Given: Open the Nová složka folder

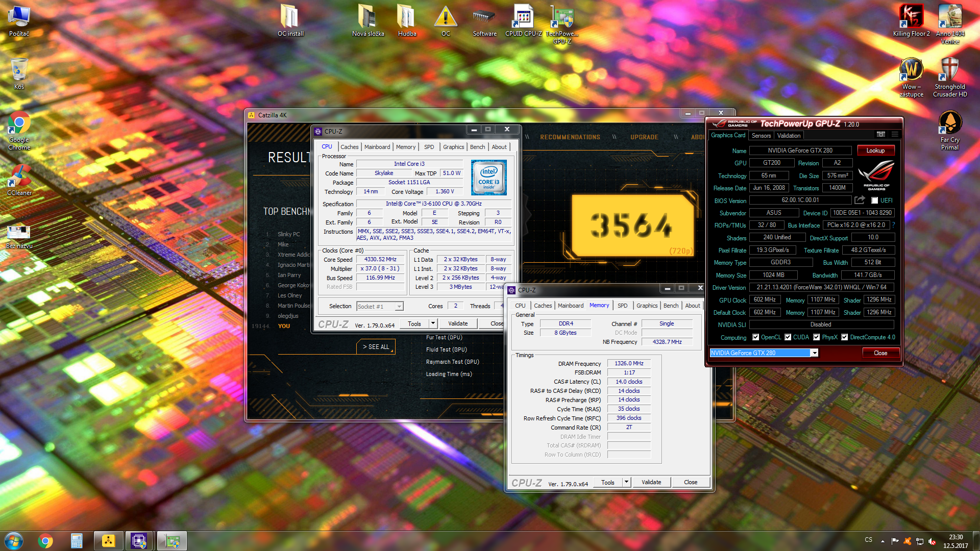Looking at the screenshot, I should (367, 21).
